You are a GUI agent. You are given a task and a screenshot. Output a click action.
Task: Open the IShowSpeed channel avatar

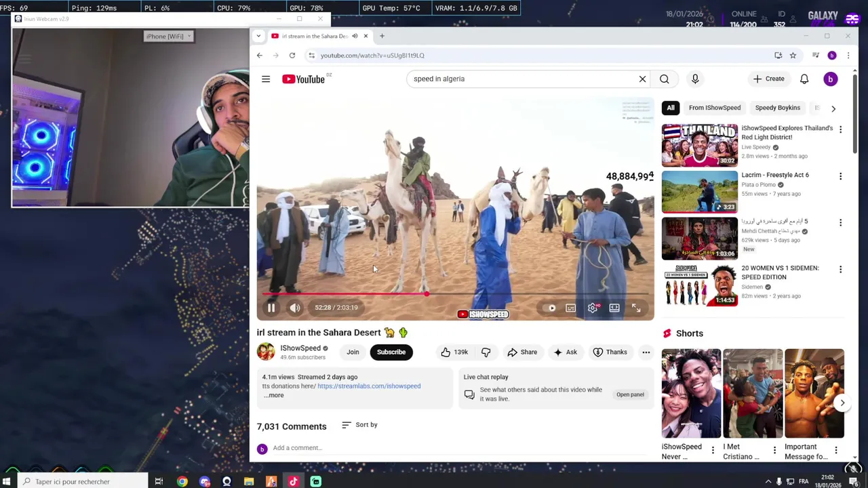point(266,352)
